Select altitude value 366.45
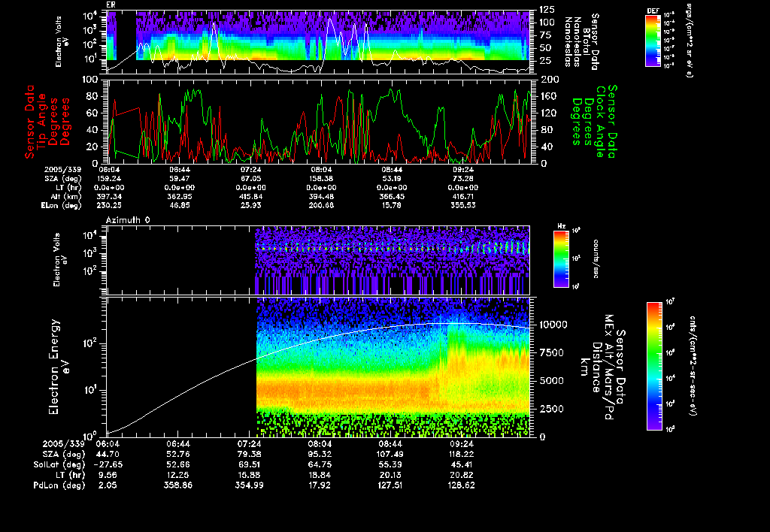The height and width of the screenshot is (532, 770). (392, 196)
